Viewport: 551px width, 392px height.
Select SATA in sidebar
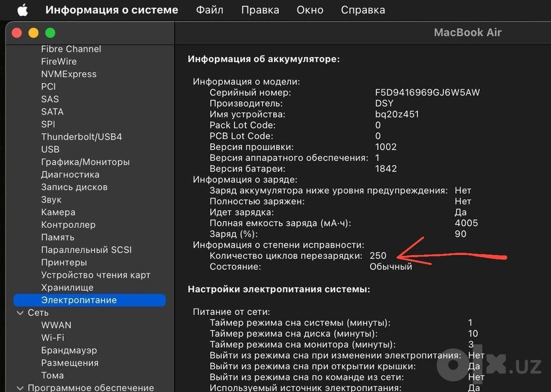click(x=53, y=112)
